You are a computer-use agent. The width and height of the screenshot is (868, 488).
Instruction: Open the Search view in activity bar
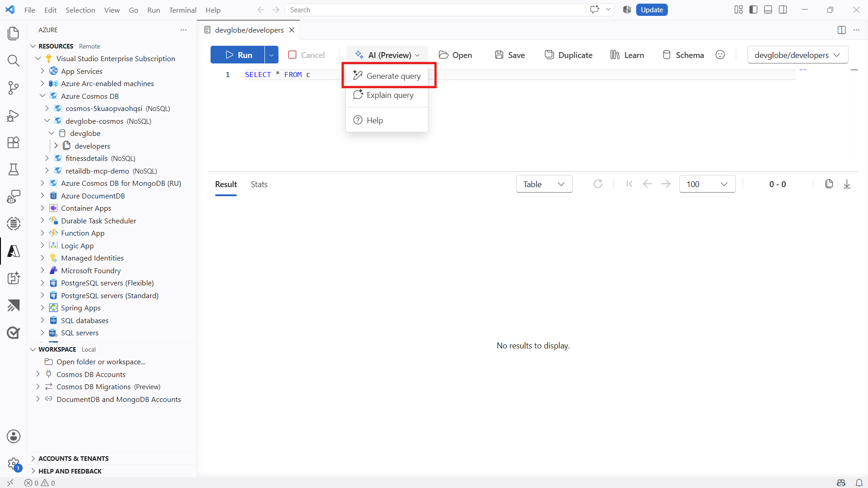coord(14,61)
